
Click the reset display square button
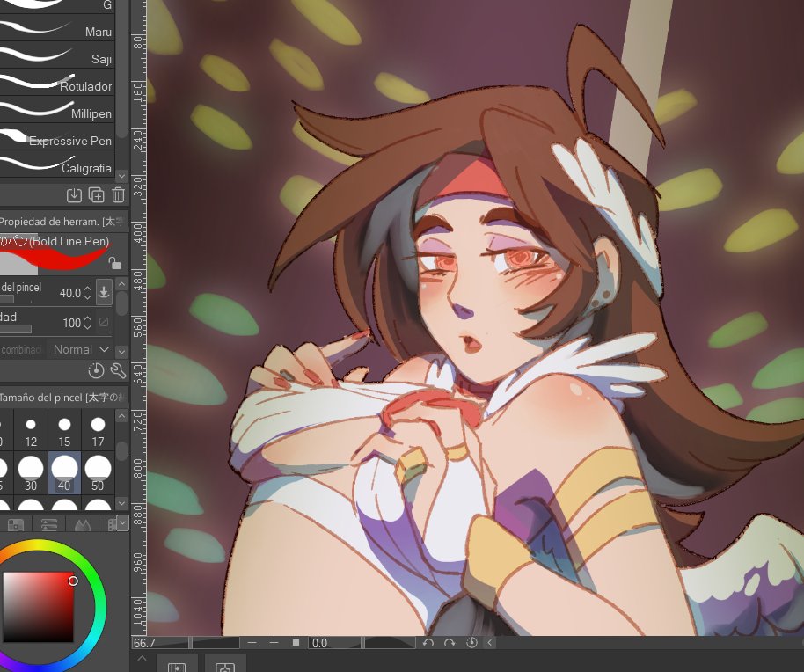point(296,643)
